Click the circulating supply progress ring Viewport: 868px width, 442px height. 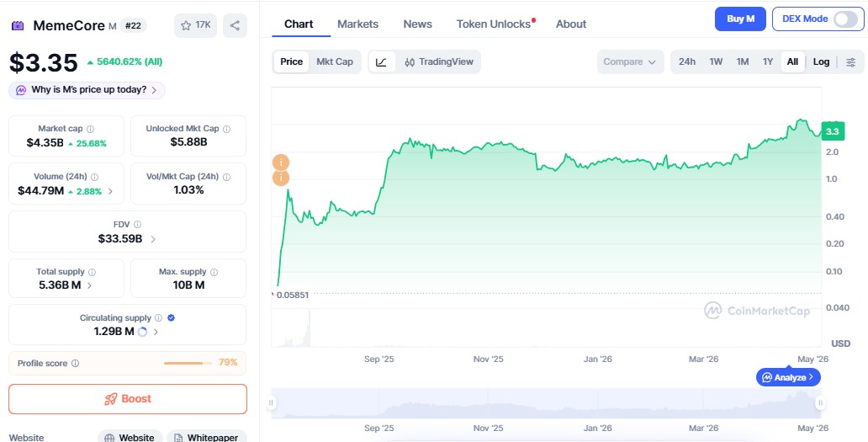[x=142, y=332]
